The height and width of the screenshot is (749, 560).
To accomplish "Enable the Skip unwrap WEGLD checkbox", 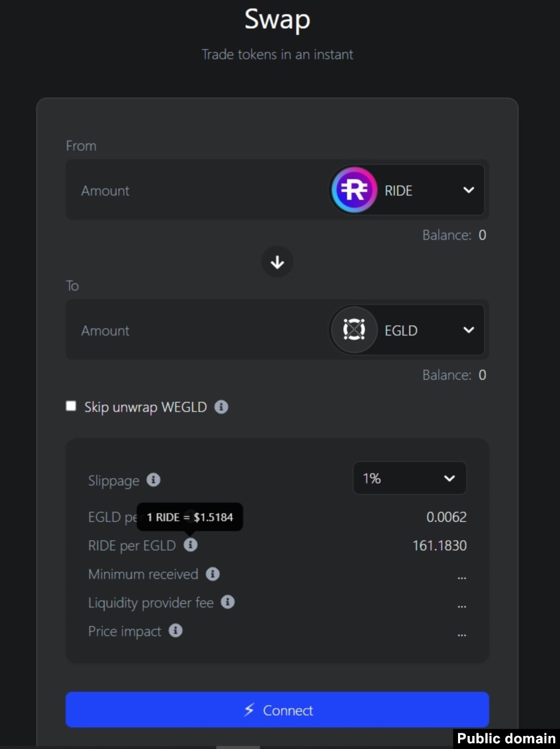I will [71, 406].
